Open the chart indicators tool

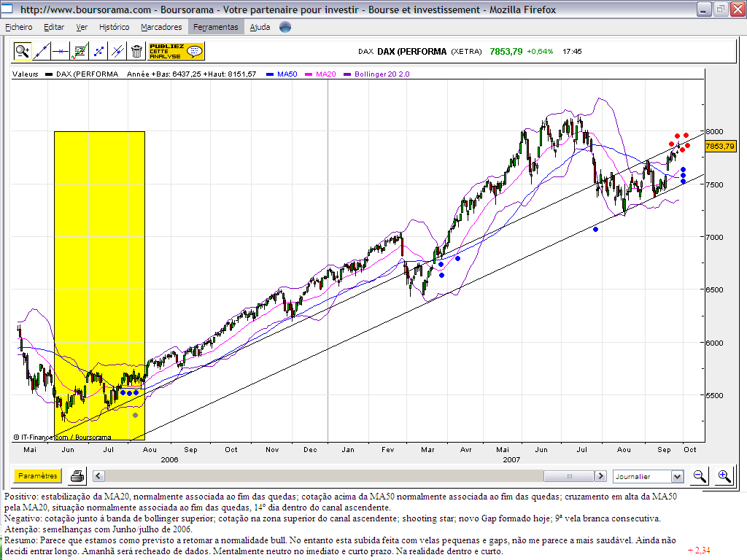click(80, 51)
